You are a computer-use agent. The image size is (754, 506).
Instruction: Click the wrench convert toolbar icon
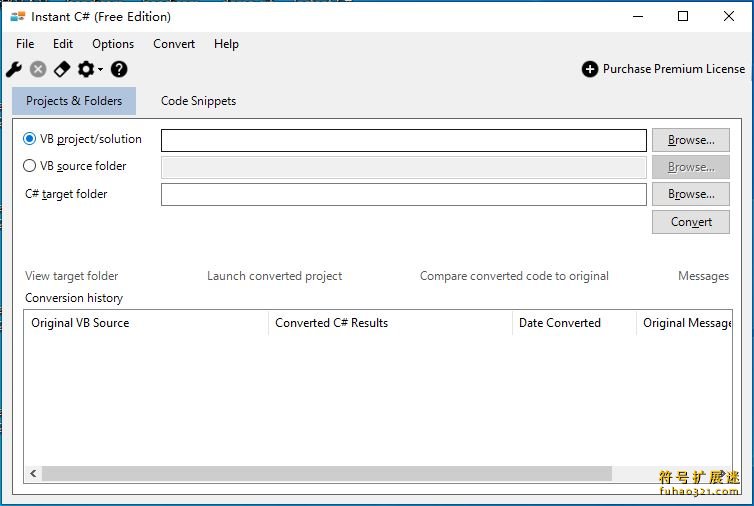coord(14,69)
